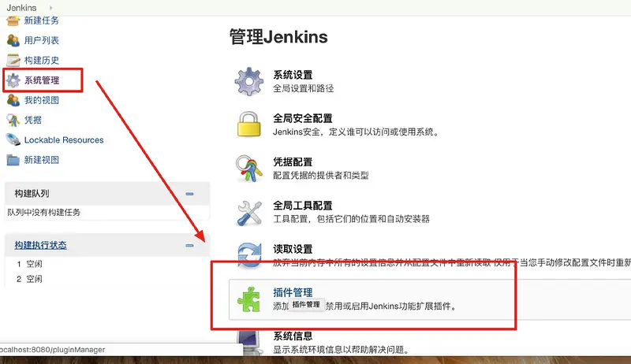Expand the Jenkins breadcrumb arrow

(50, 8)
